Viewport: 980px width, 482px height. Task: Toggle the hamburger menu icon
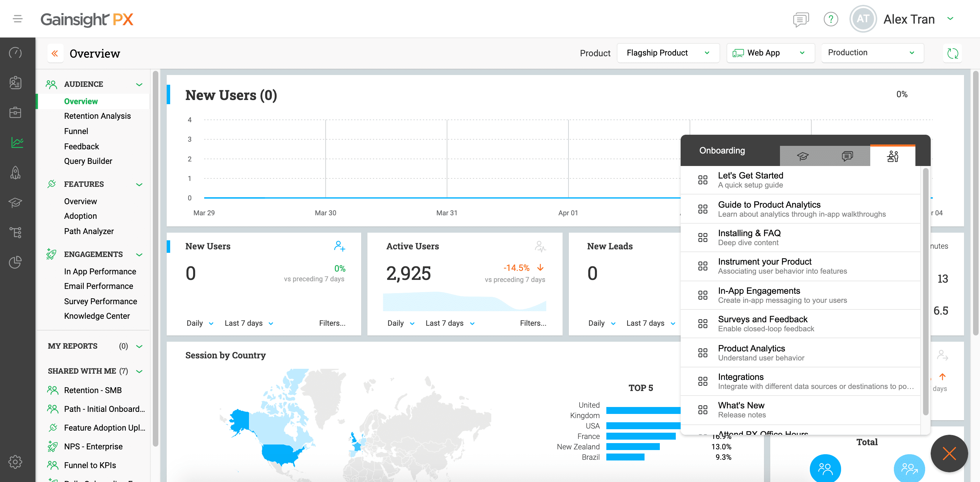point(17,19)
